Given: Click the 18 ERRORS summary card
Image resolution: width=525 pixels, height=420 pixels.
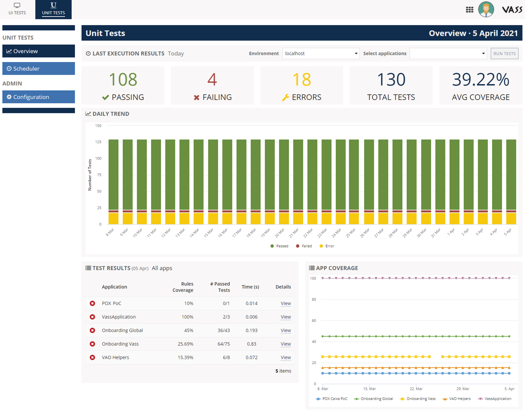Looking at the screenshot, I should (301, 85).
